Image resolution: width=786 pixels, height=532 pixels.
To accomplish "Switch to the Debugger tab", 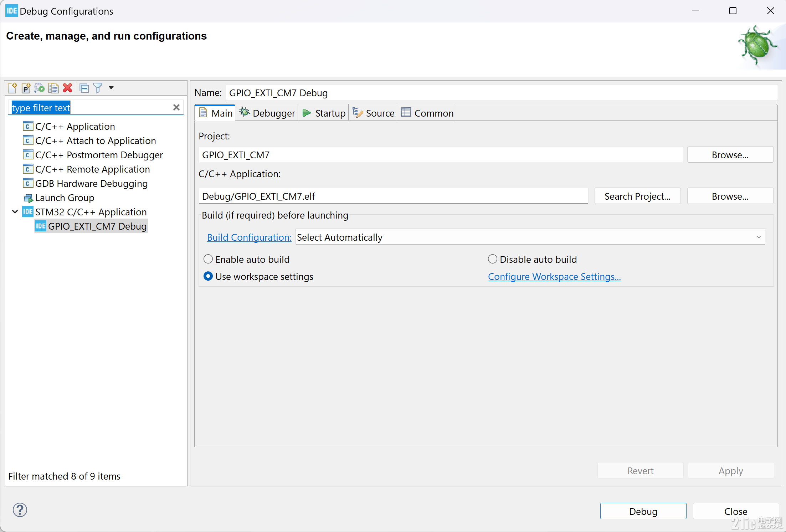I will pos(267,113).
